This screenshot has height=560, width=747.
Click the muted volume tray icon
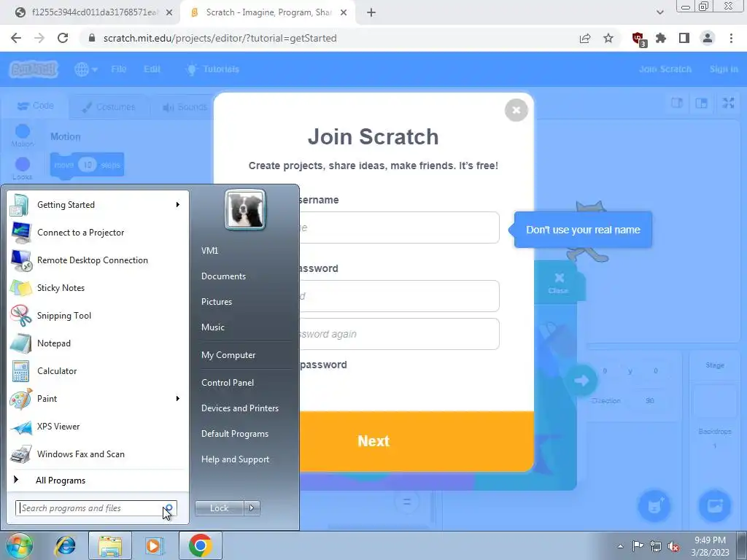[x=673, y=546]
